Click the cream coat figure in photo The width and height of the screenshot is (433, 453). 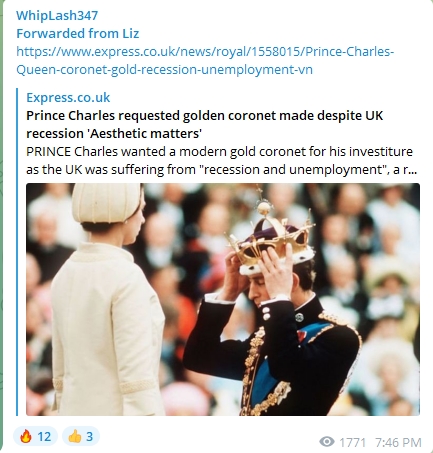[108, 299]
